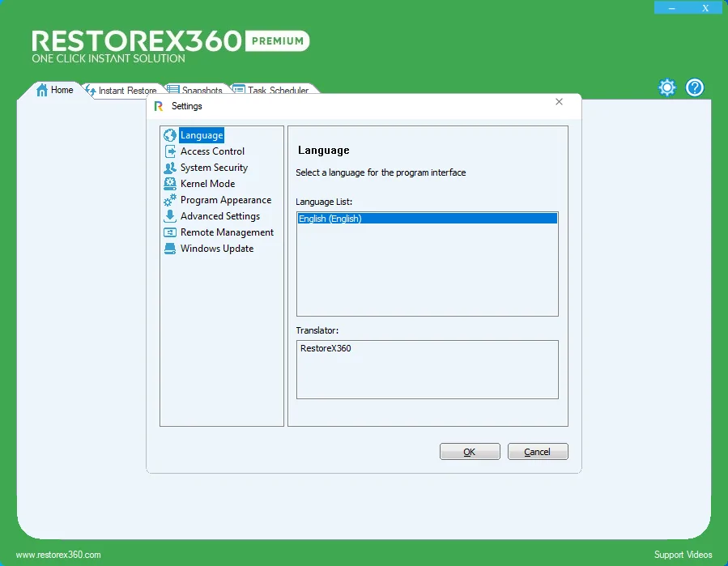This screenshot has height=566, width=728.
Task: Switch to the Home tab
Action: (x=55, y=90)
